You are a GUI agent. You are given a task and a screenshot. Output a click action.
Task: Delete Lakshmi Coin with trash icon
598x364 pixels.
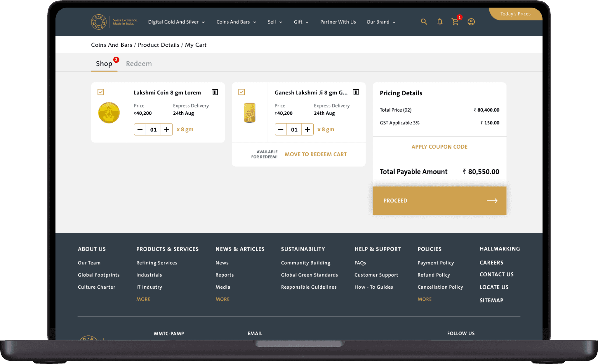point(215,92)
